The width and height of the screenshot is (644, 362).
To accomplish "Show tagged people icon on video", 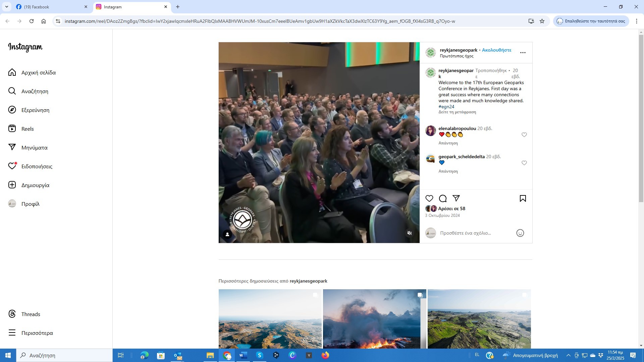I will 227,234.
